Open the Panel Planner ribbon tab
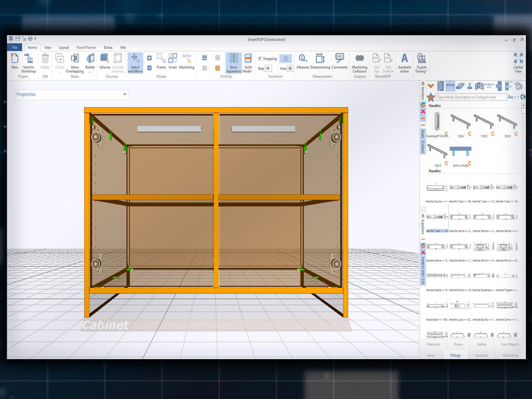532x399 pixels. [x=86, y=47]
